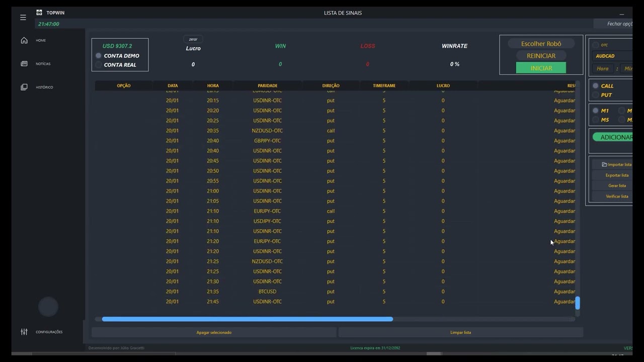Open the AUDCAD pair dropdown
The image size is (644, 362).
(x=612, y=56)
